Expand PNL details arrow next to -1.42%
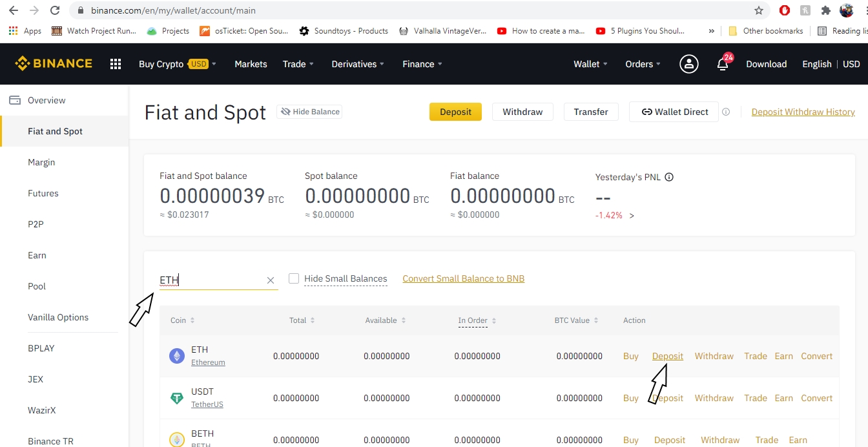Image resolution: width=868 pixels, height=447 pixels. pyautogui.click(x=632, y=216)
